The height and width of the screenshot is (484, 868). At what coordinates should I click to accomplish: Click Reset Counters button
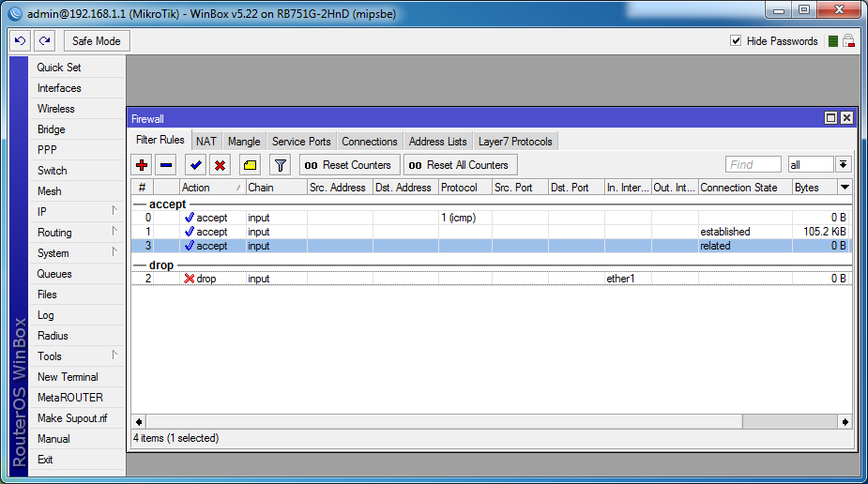(348, 165)
